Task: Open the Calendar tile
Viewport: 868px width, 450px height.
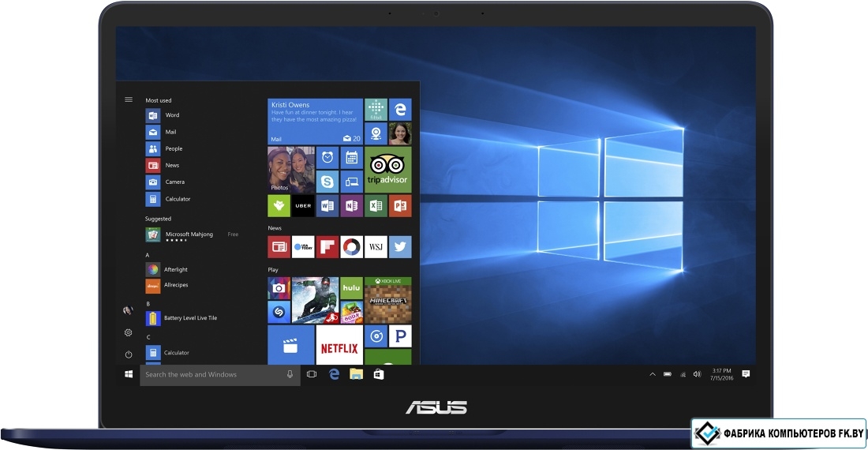Action: coord(351,158)
